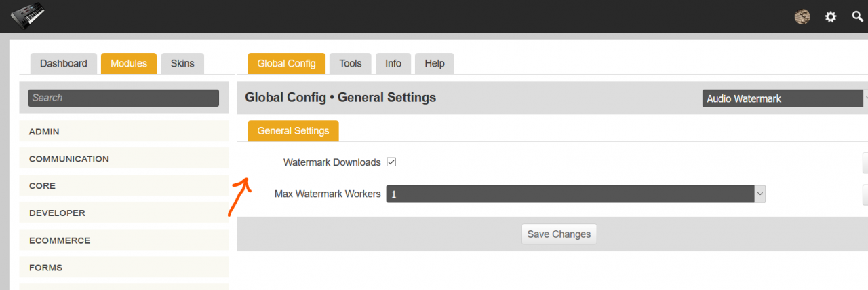Expand the COMMUNICATION module category
This screenshot has width=868, height=290.
124,159
